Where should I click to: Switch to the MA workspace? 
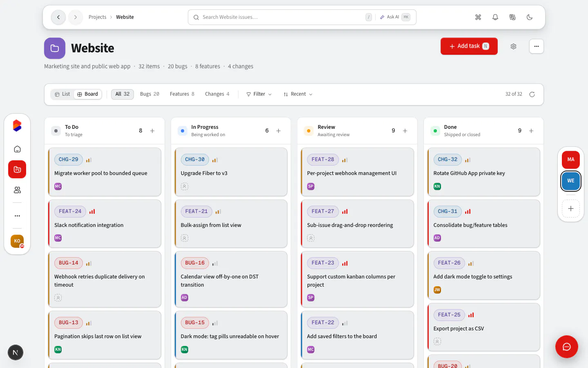coord(571,159)
